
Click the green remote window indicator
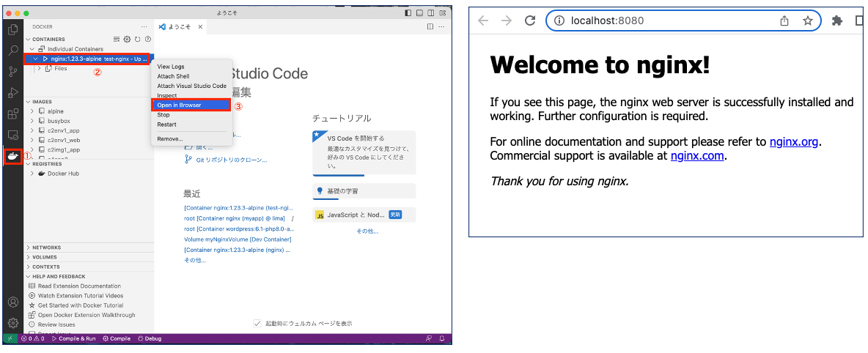pos(10,338)
